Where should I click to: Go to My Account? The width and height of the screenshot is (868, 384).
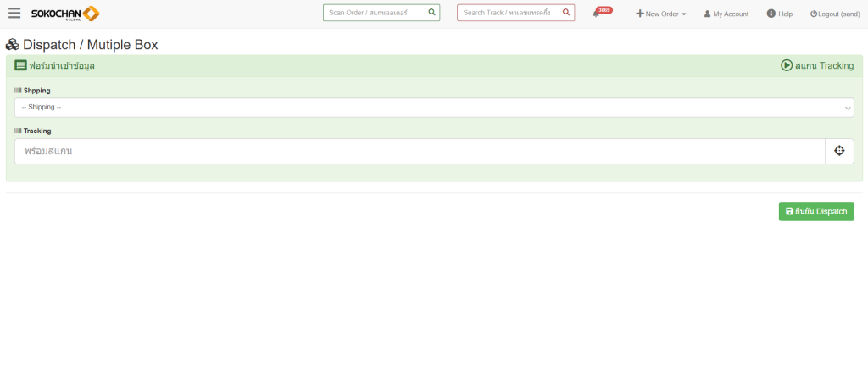(726, 14)
